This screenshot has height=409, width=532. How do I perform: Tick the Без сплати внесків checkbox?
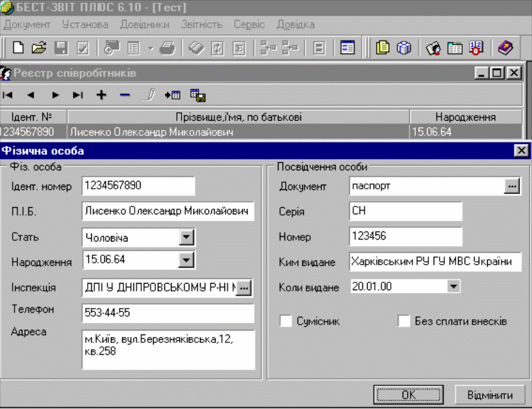[405, 321]
